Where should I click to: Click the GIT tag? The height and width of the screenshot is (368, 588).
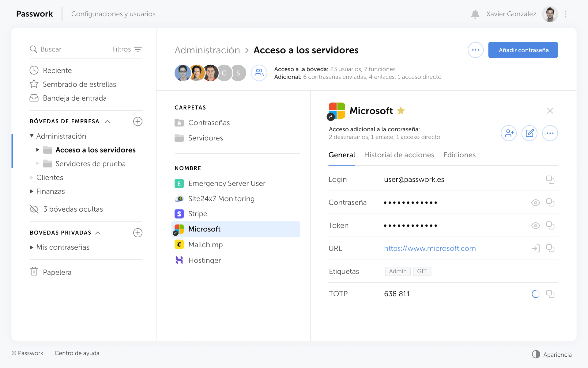(x=422, y=271)
